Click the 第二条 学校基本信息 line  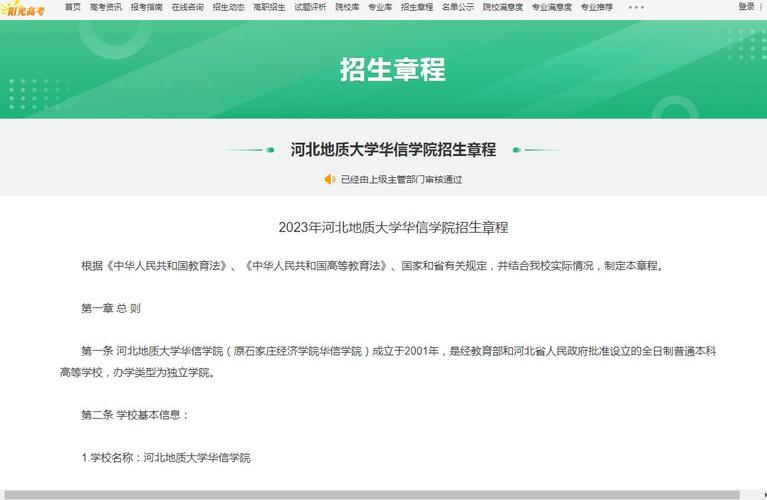[x=135, y=415]
